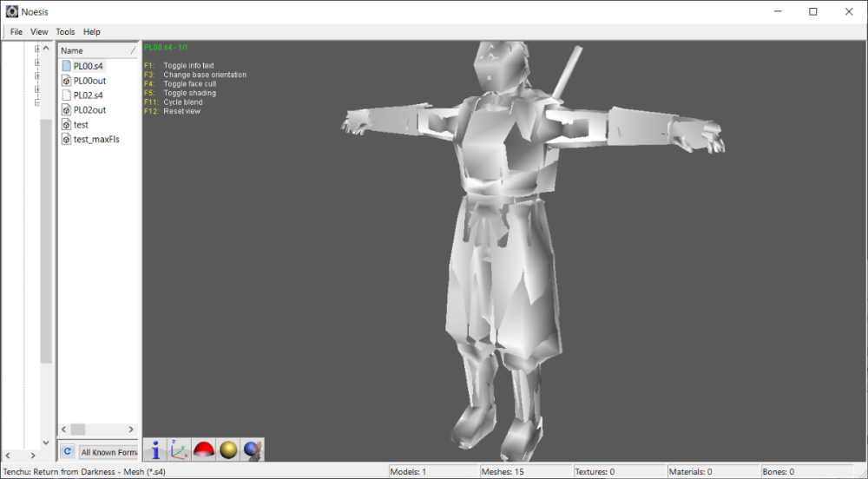
Task: Click the folder tree scroll up arrow
Action: 47,49
